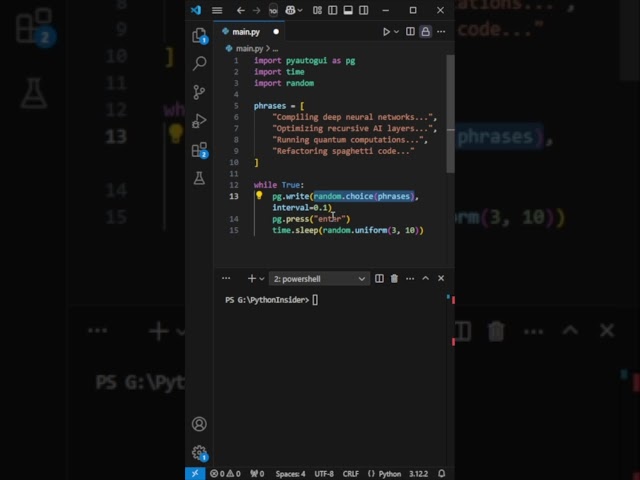The width and height of the screenshot is (640, 480).
Task: Open the Customize Layout button
Action: (x=317, y=10)
